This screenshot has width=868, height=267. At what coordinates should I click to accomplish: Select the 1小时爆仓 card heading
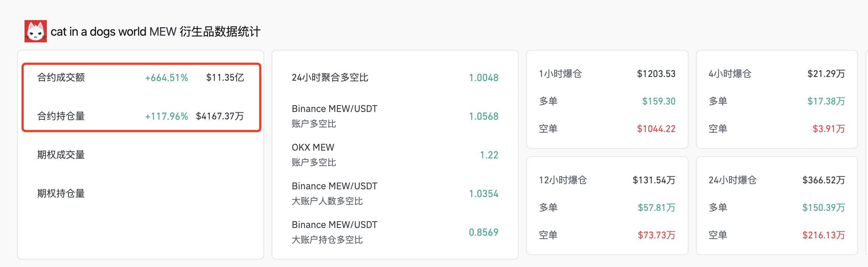[560, 74]
